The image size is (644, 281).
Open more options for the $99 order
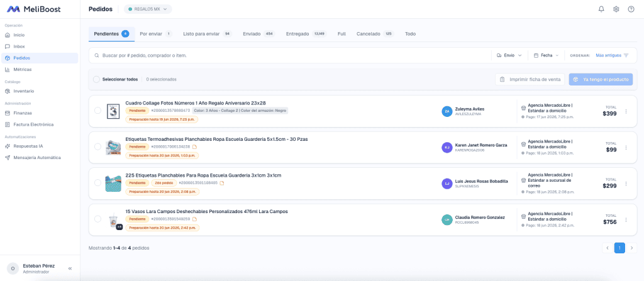[626, 148]
